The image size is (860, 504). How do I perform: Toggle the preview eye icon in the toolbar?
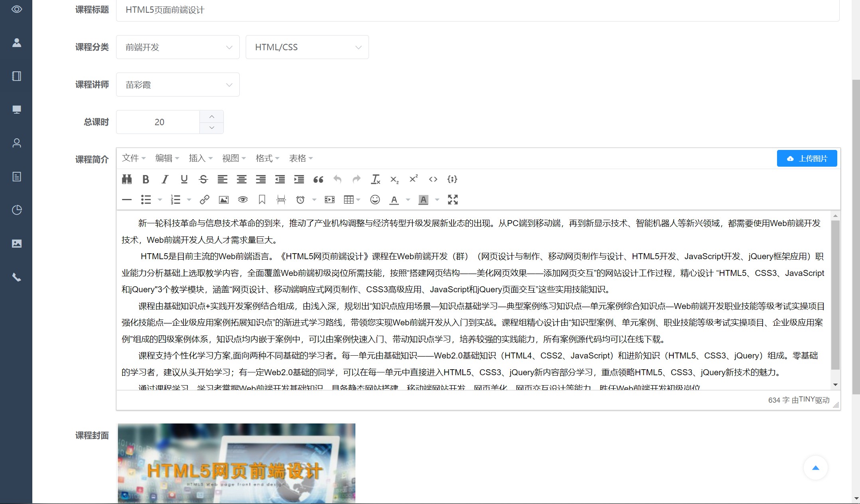tap(243, 200)
